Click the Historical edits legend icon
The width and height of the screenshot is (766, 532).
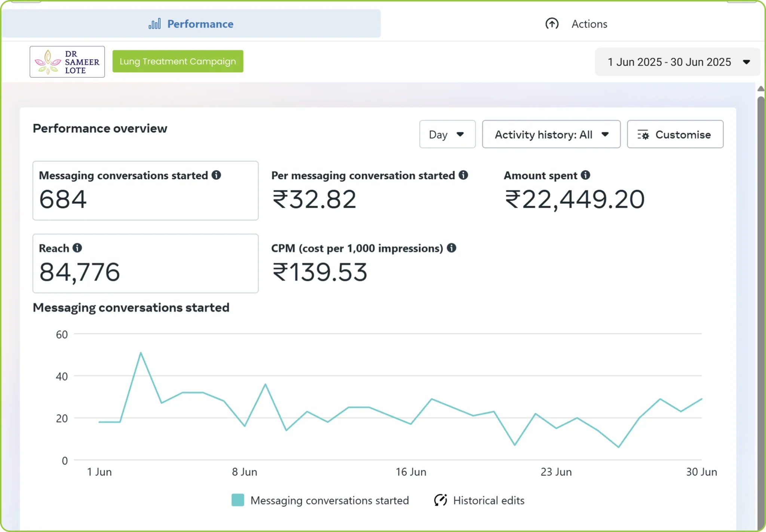tap(441, 500)
